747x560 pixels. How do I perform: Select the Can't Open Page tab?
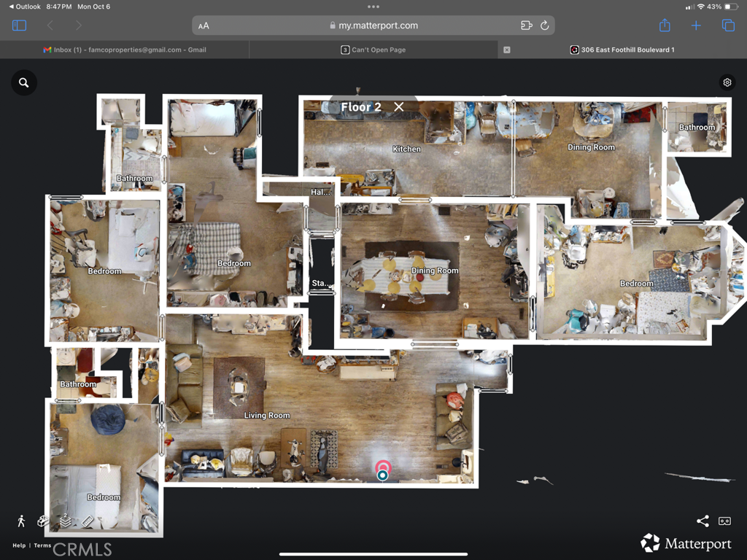click(x=373, y=50)
